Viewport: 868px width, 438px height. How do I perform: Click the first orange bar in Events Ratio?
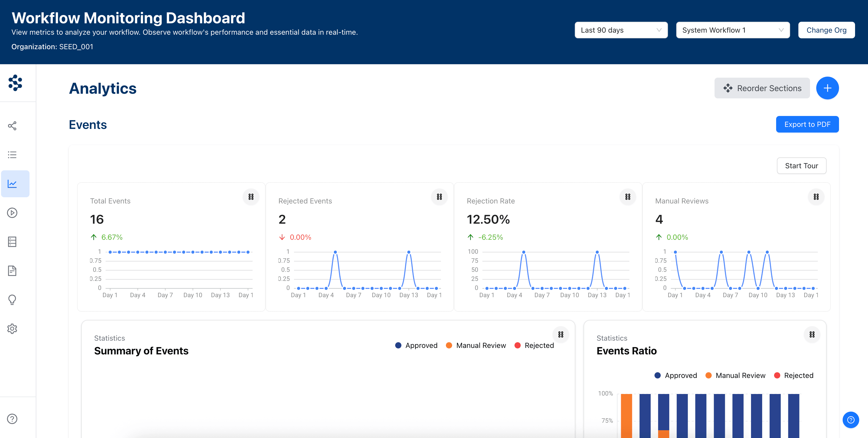(626, 416)
